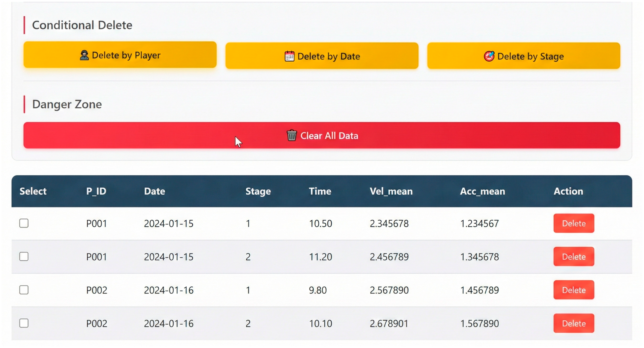
Task: Click the trash can icon on Clear All Data
Action: coord(291,135)
